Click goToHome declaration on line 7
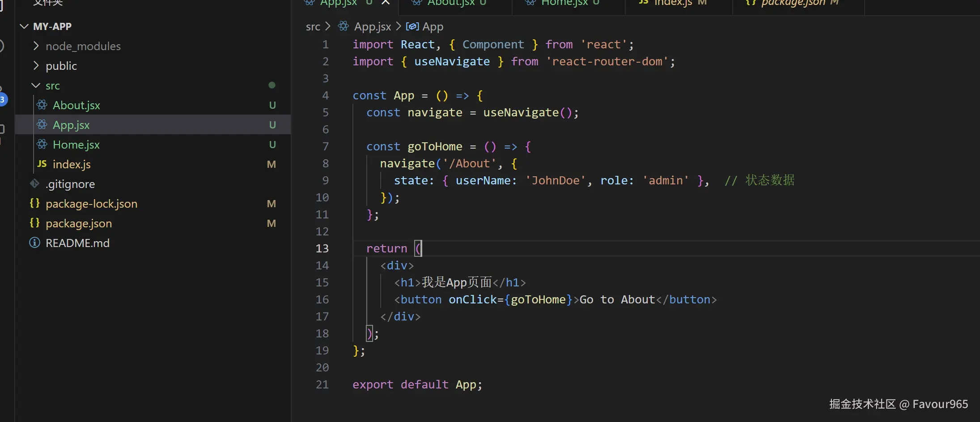 (435, 146)
